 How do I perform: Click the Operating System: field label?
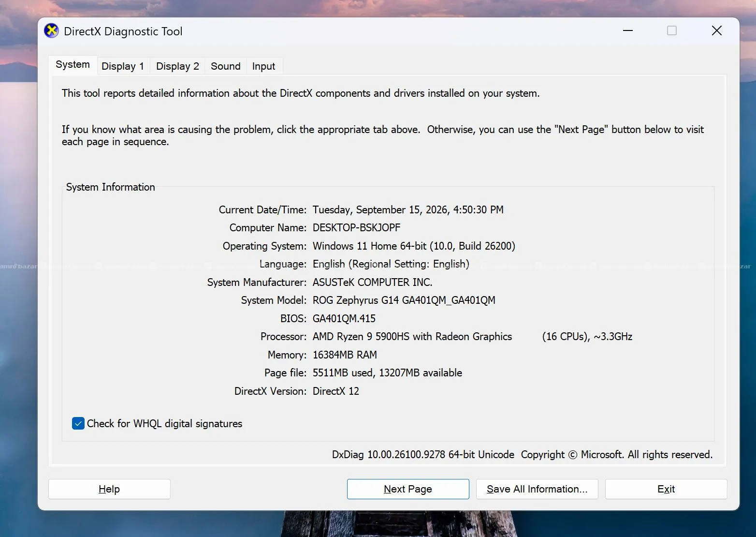point(264,246)
